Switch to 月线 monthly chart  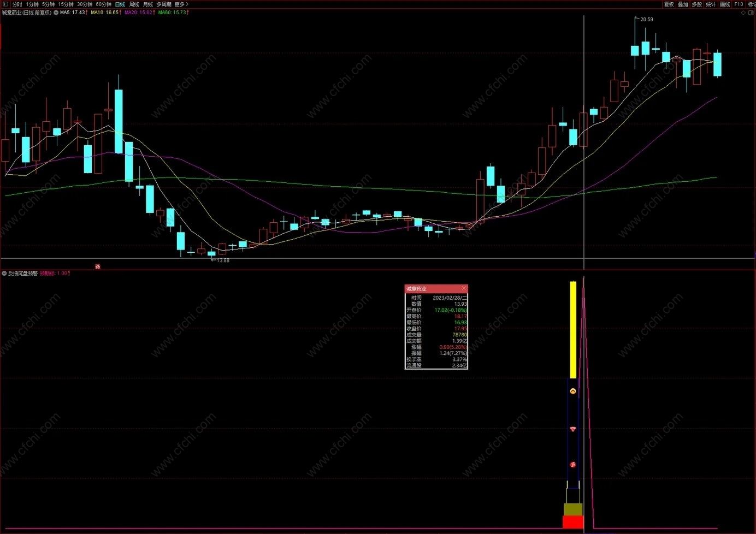click(148, 4)
